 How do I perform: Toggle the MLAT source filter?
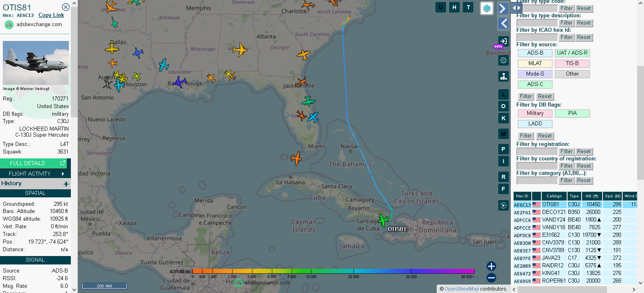(535, 64)
